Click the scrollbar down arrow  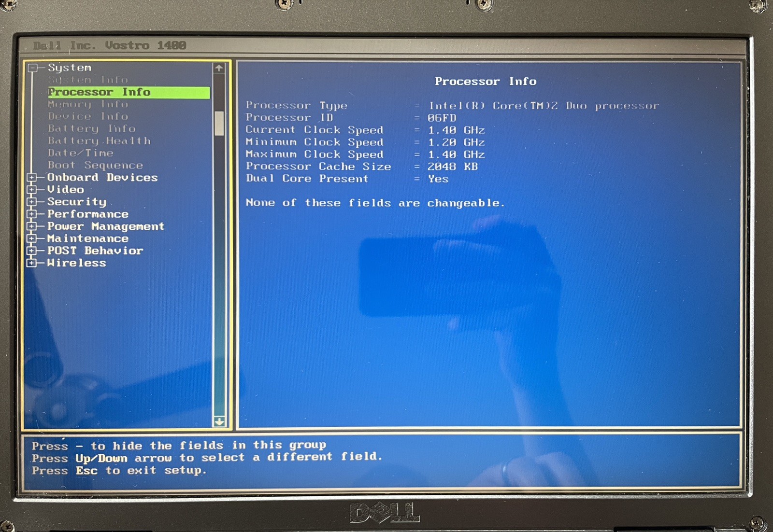(x=219, y=421)
